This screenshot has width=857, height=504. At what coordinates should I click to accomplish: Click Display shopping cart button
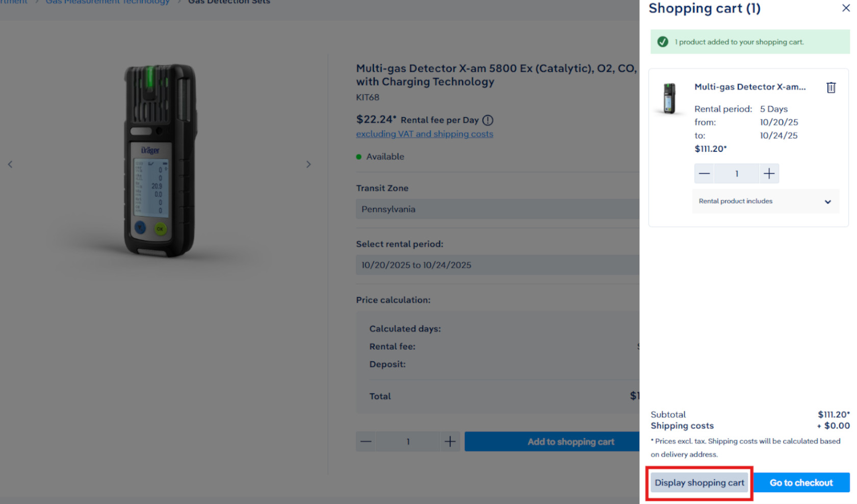coord(699,483)
